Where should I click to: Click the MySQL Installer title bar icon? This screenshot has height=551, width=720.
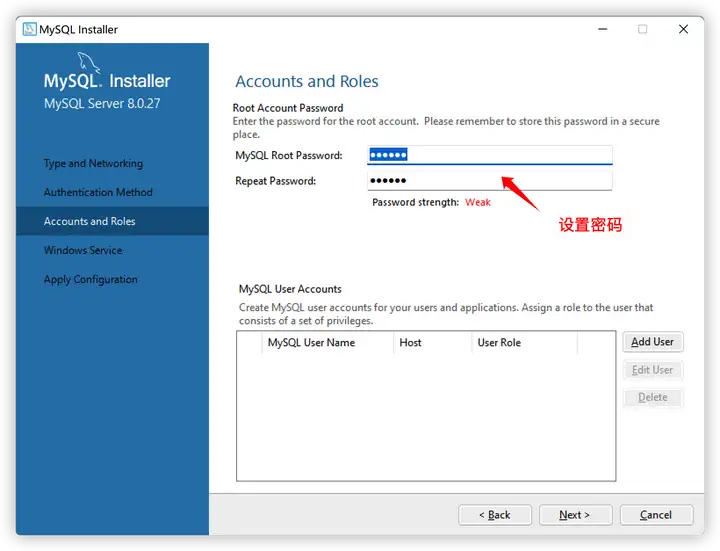(29, 29)
